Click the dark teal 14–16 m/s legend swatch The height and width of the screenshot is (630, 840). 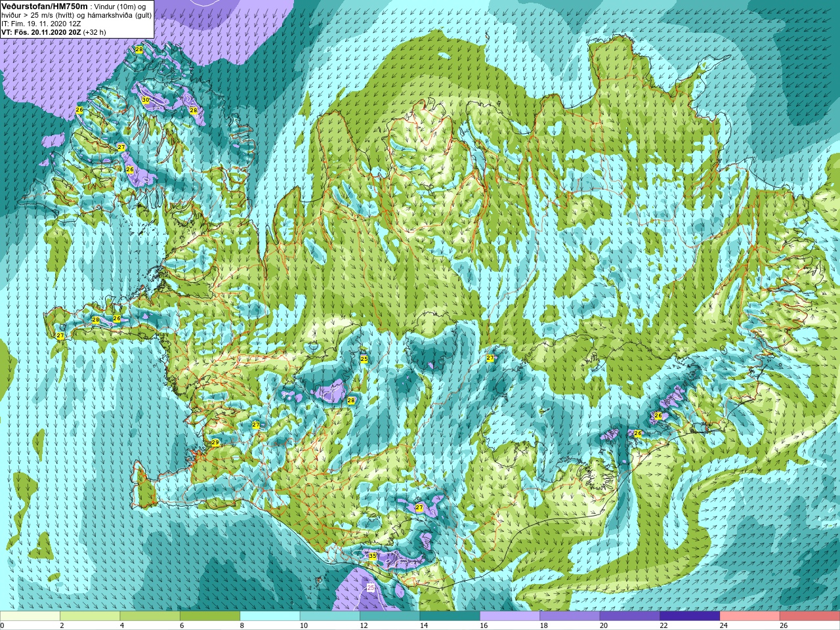click(x=450, y=616)
